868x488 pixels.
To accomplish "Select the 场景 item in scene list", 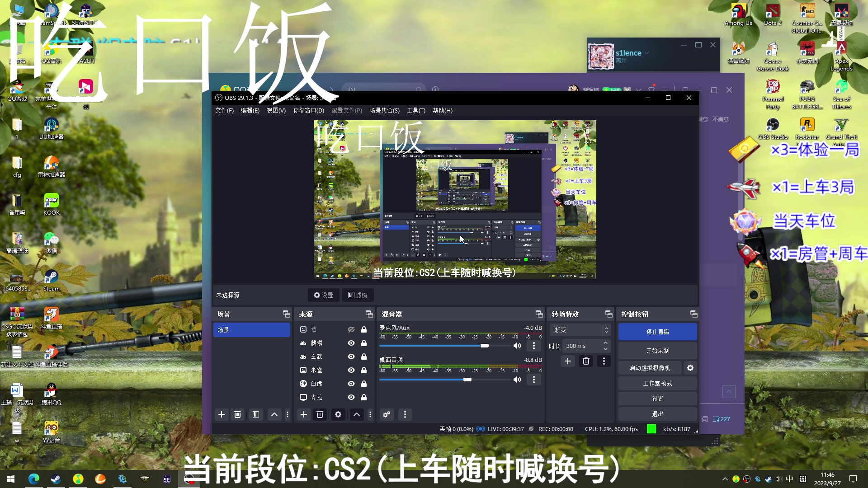I will tap(252, 330).
